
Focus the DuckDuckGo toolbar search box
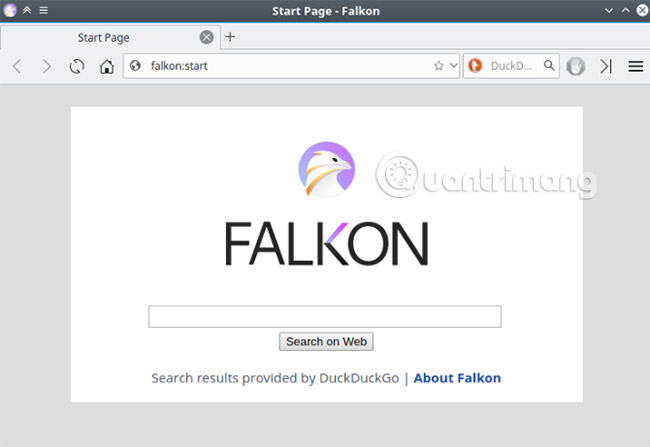[512, 66]
